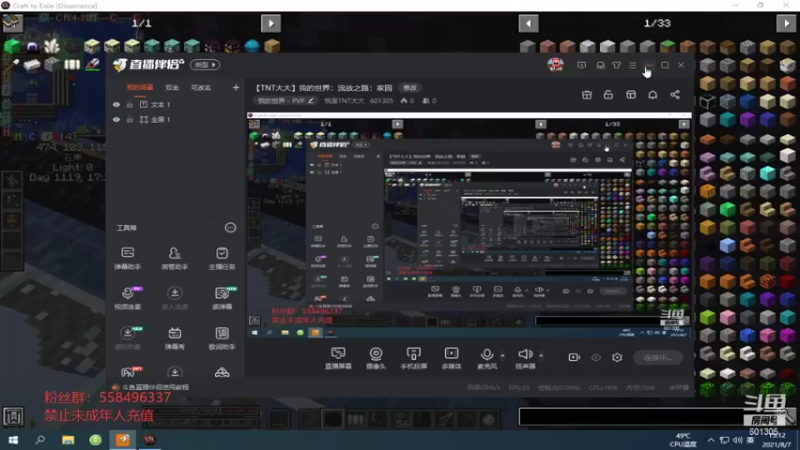Add the 直播屏幕 screen capture source
800x450 pixels.
(x=338, y=358)
